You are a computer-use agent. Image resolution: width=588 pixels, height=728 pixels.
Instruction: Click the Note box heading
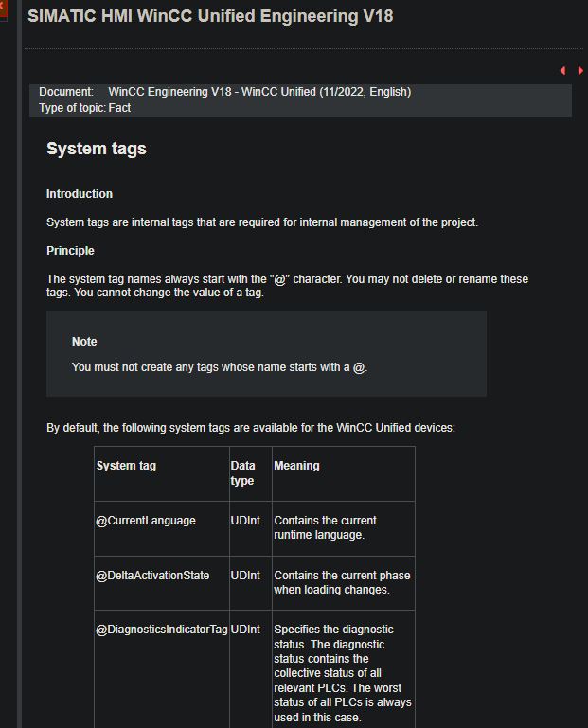click(84, 342)
